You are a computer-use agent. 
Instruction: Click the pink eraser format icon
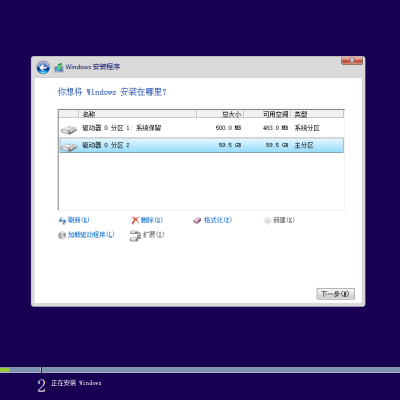coord(197,220)
